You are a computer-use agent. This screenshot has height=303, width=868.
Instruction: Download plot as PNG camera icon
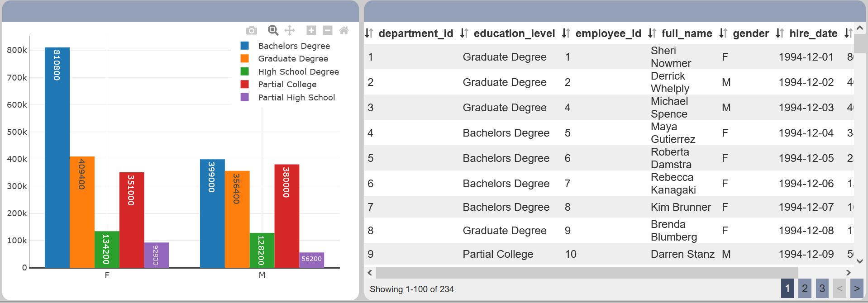coord(252,30)
